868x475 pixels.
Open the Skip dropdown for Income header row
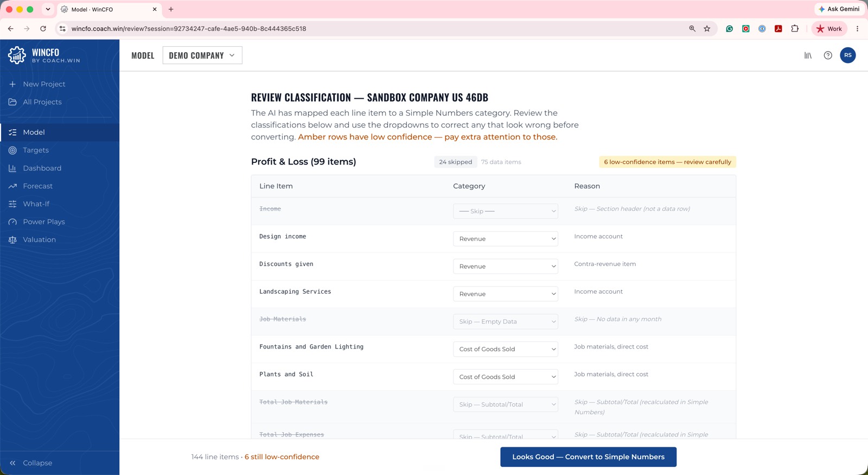pos(506,211)
